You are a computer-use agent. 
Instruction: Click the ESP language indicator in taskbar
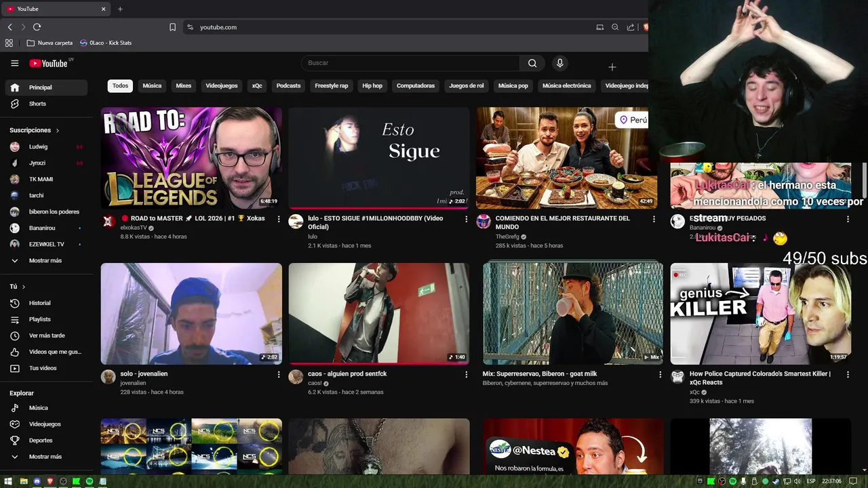click(811, 481)
